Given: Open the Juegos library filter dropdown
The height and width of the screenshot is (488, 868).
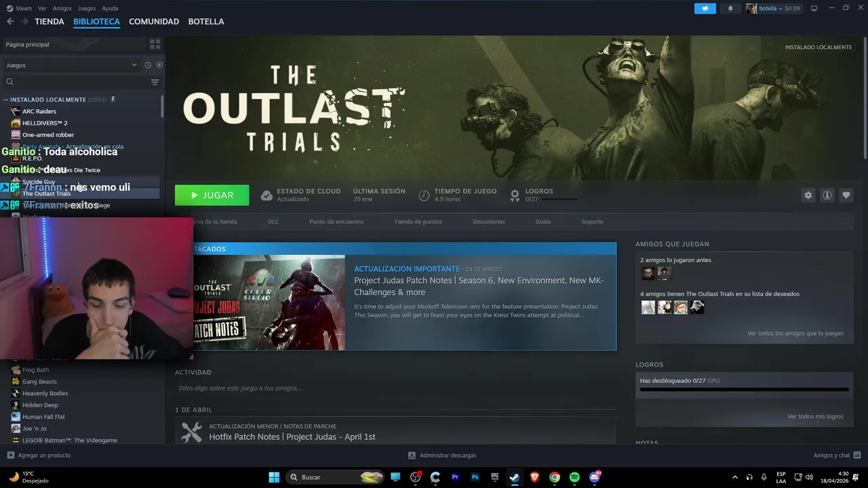Looking at the screenshot, I should [71, 65].
